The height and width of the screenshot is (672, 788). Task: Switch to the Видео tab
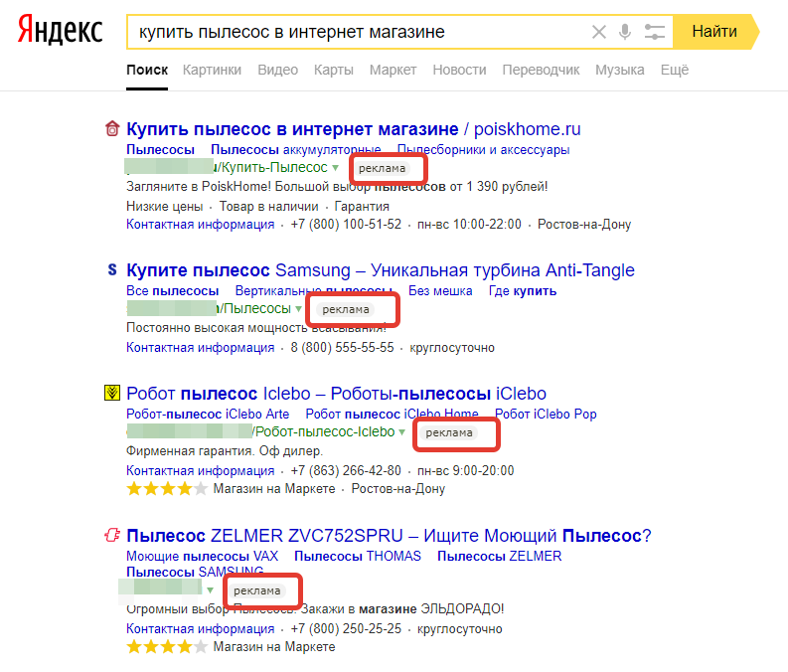coord(277,70)
